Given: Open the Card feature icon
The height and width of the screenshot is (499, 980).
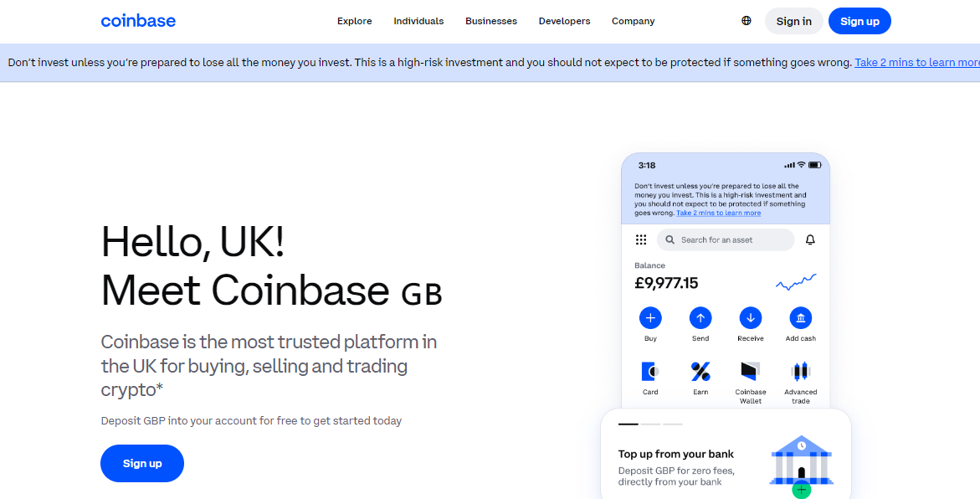Looking at the screenshot, I should point(650,372).
